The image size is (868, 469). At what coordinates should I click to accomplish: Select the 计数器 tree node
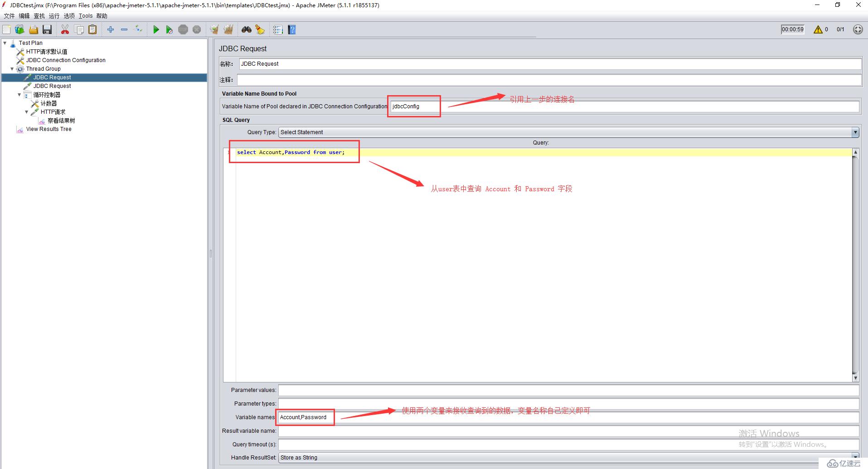(x=48, y=103)
